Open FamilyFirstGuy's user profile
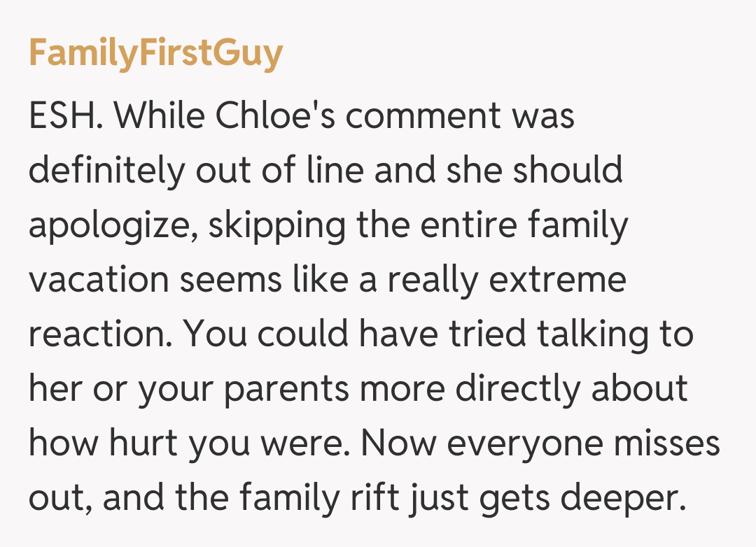Screen dimensions: 756x547 click(155, 53)
